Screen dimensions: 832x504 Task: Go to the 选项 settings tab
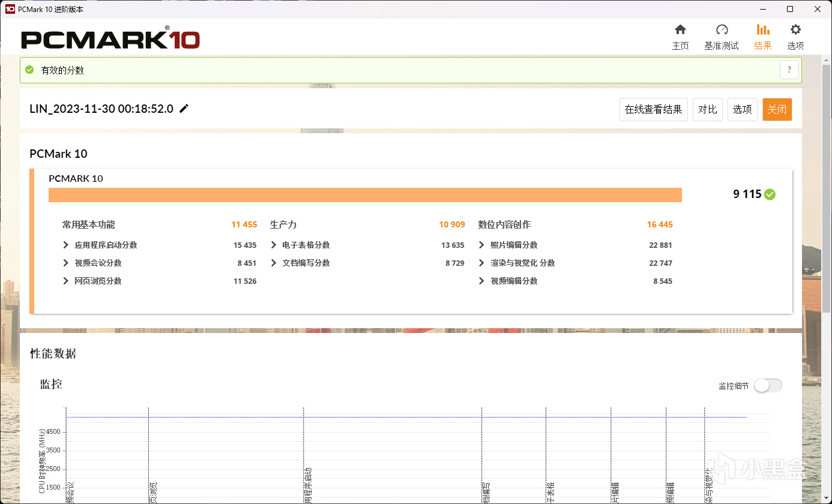795,37
